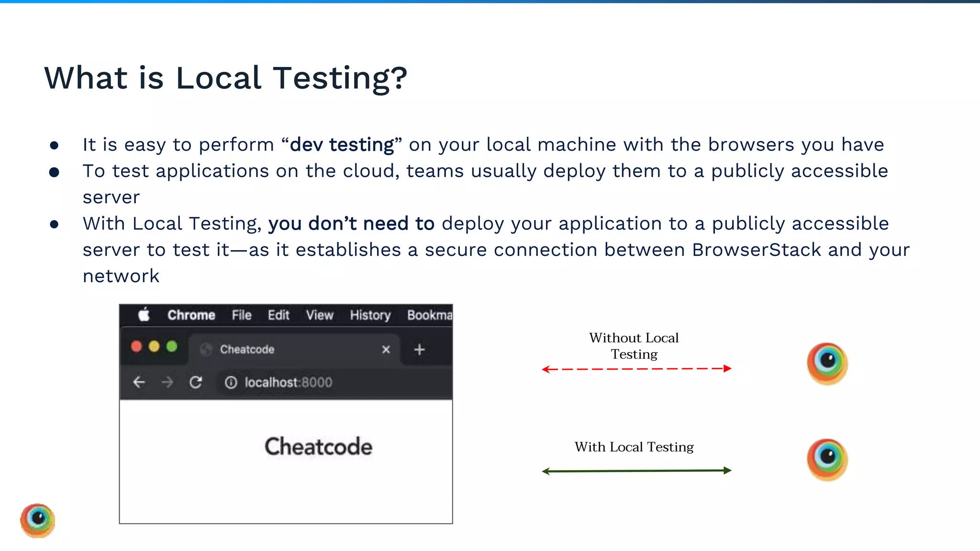Image resolution: width=980 pixels, height=551 pixels.
Task: Click the localhost:8000 address bar
Action: [x=335, y=382]
